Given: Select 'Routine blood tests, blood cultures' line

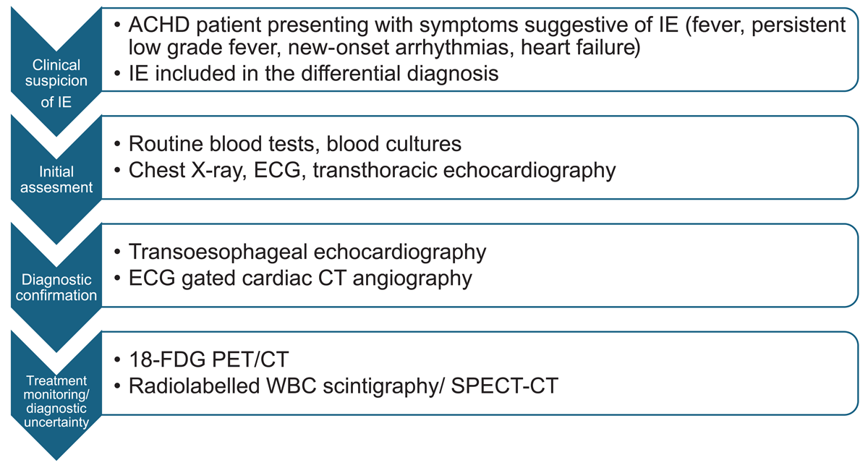Looking at the screenshot, I should 288,144.
